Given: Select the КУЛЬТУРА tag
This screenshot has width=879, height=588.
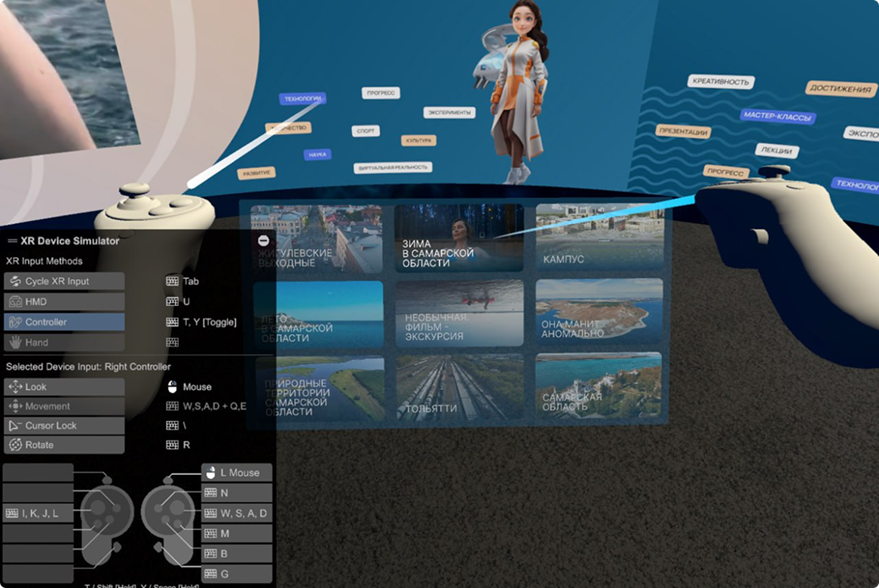Looking at the screenshot, I should (x=418, y=140).
